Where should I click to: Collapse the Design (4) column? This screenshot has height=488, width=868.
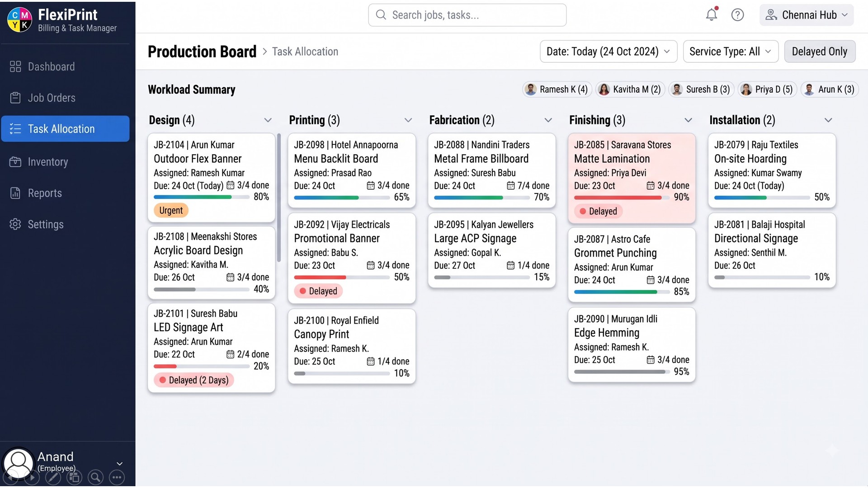pos(268,120)
